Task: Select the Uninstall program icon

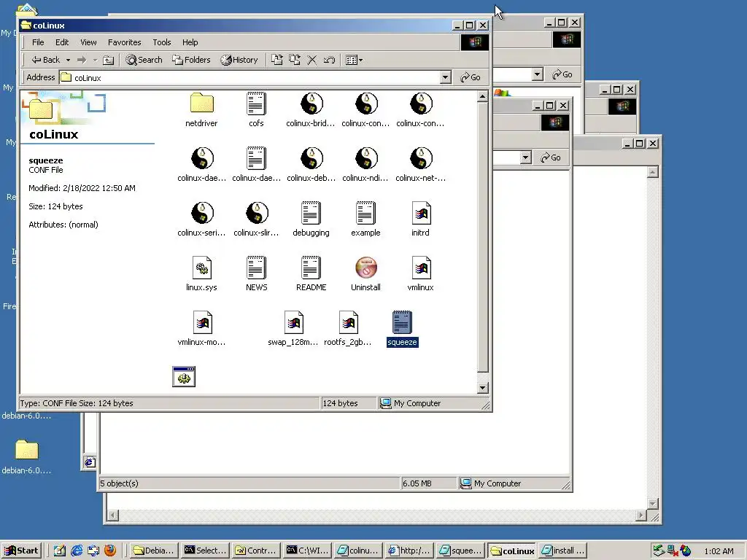Action: (x=366, y=268)
